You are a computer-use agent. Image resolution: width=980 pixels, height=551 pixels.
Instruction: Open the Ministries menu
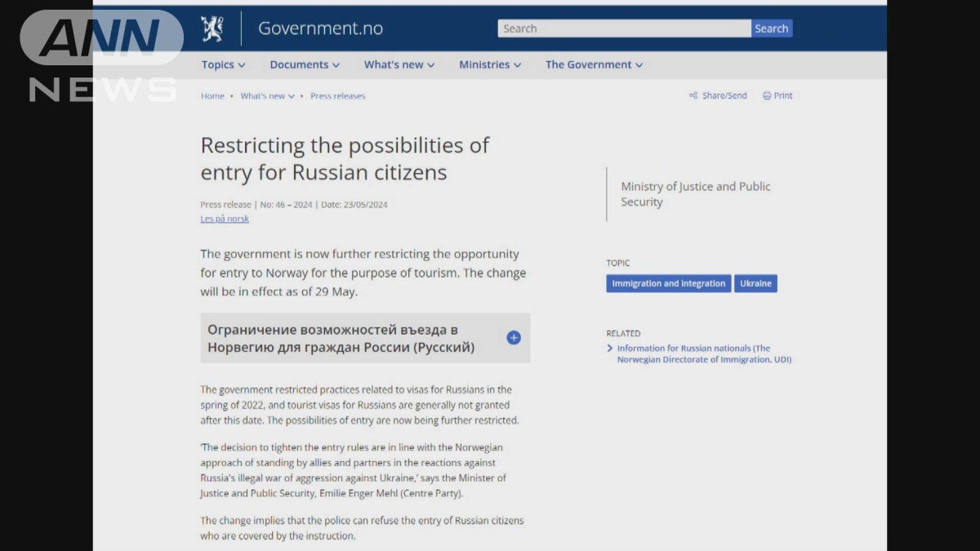(489, 64)
